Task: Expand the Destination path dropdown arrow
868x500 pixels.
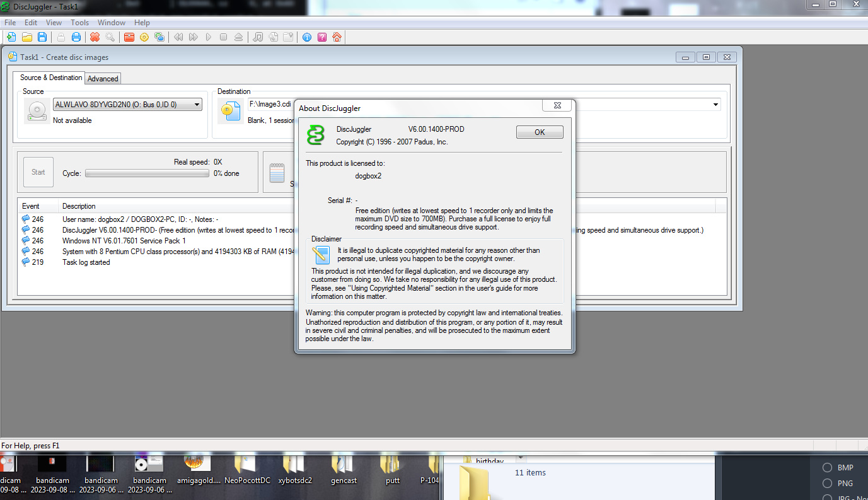Action: [715, 105]
